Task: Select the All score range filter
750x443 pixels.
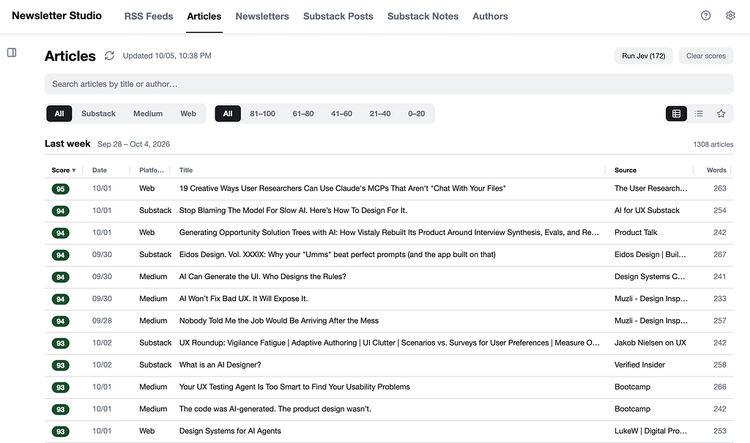Action: coord(228,113)
